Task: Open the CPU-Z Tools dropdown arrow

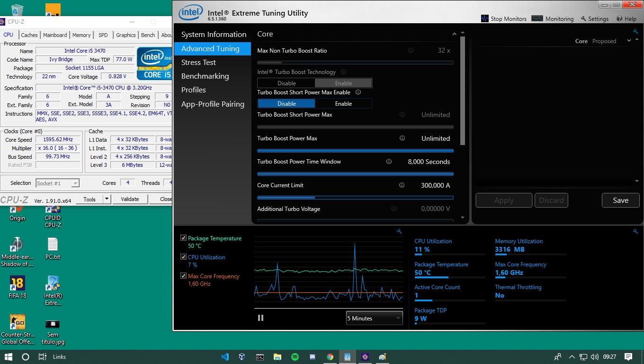Action: pyautogui.click(x=107, y=199)
